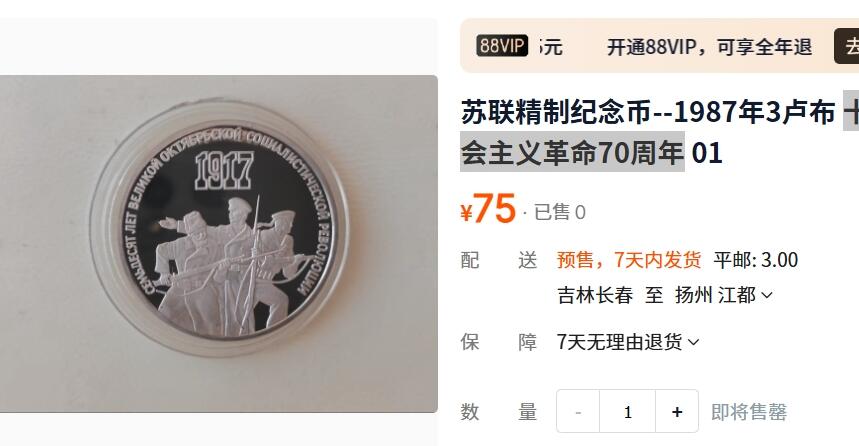Click the 88VIP badge icon

coord(502,46)
